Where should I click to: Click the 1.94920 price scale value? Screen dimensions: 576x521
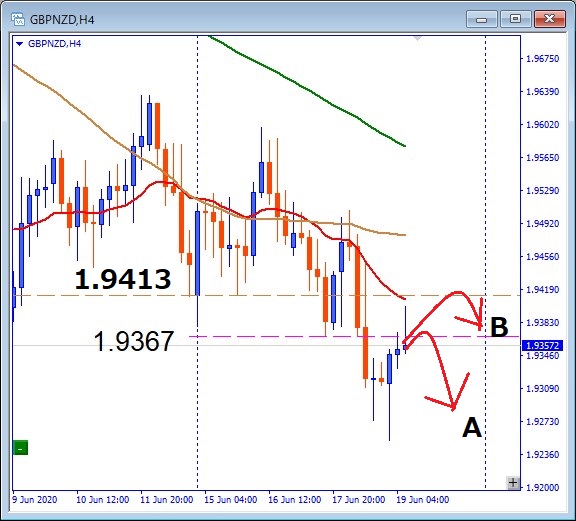coord(543,223)
